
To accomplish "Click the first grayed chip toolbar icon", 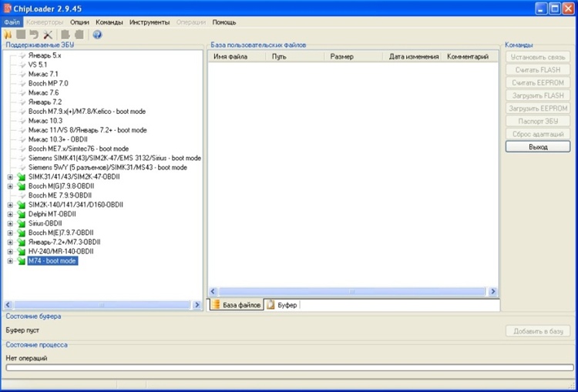I will [x=66, y=35].
